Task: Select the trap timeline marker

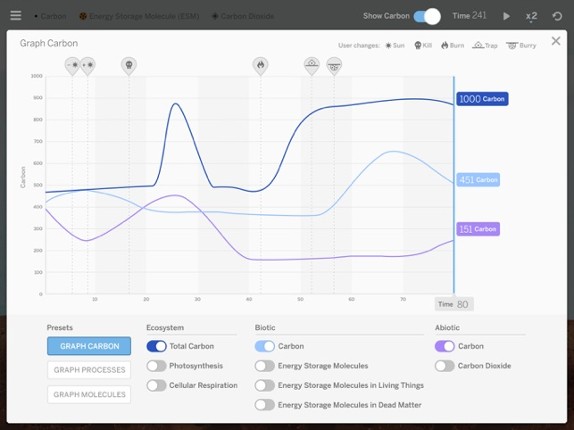Action: click(312, 66)
